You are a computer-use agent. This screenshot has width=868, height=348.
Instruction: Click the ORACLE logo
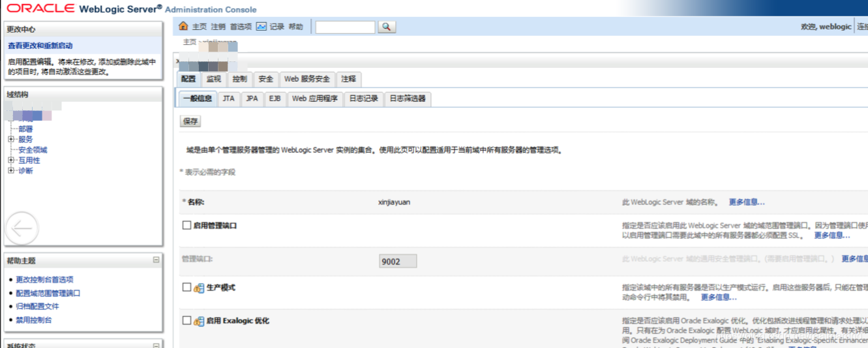(40, 8)
